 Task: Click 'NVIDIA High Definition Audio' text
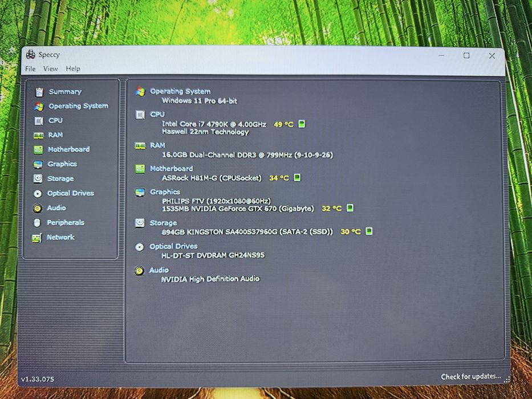(x=210, y=279)
